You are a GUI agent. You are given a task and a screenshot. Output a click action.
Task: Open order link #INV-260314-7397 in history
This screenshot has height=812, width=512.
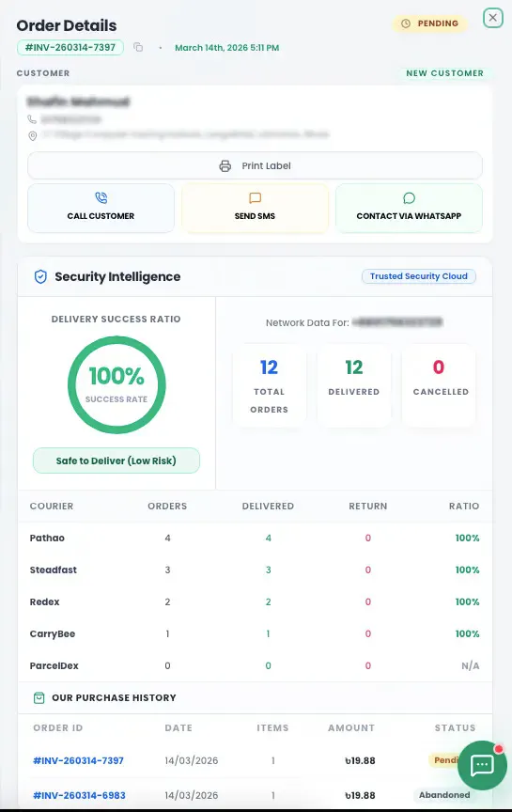click(78, 760)
